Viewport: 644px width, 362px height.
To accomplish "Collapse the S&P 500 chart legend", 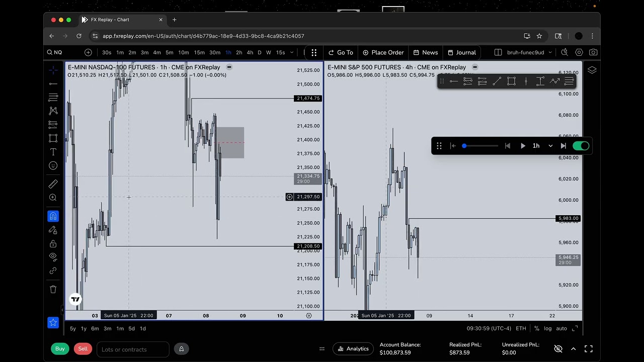I will pyautogui.click(x=474, y=67).
